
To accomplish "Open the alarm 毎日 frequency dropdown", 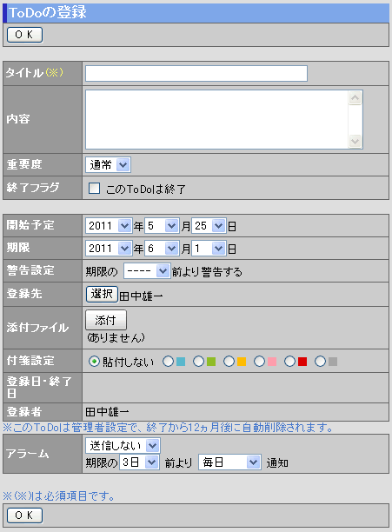I will coord(229,462).
